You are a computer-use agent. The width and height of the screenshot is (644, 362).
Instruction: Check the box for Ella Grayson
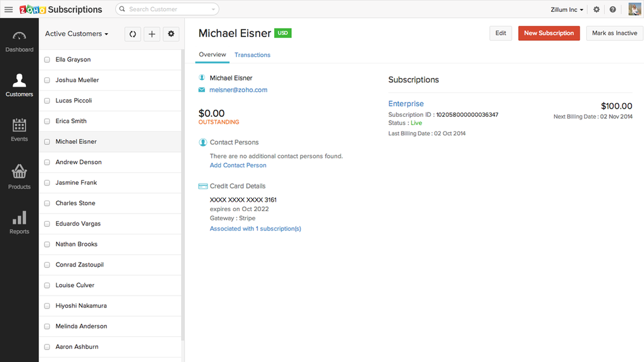tap(47, 59)
